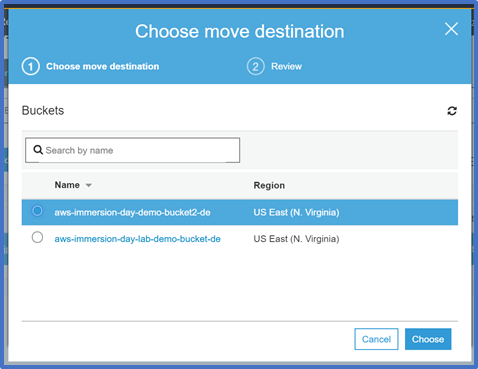
Task: Close the Choose move destination dialog
Action: tap(451, 29)
